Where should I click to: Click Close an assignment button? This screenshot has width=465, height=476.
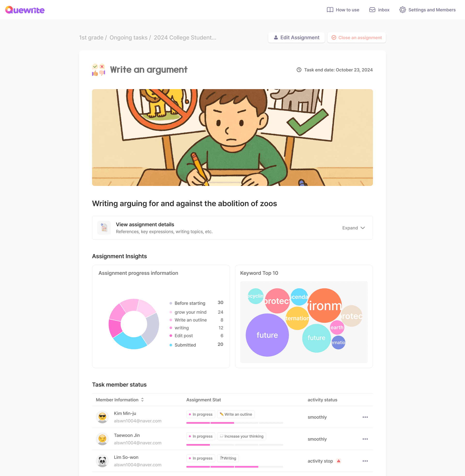pos(356,37)
